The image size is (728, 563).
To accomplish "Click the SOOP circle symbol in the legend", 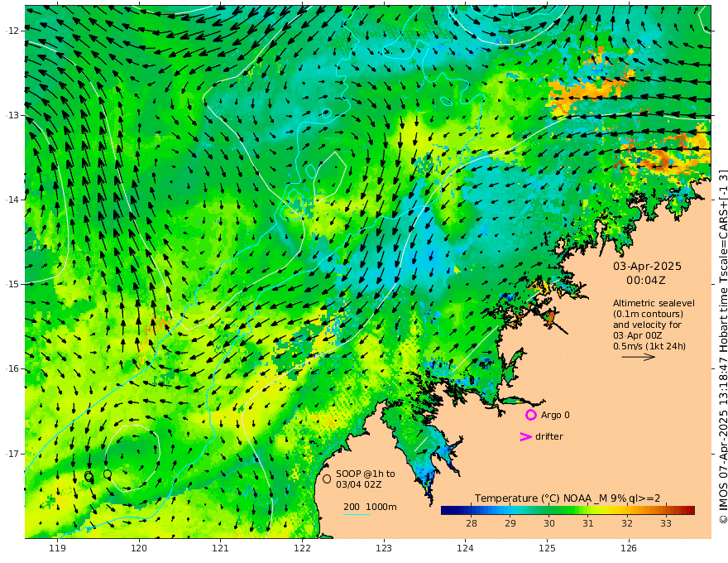I will (x=327, y=479).
